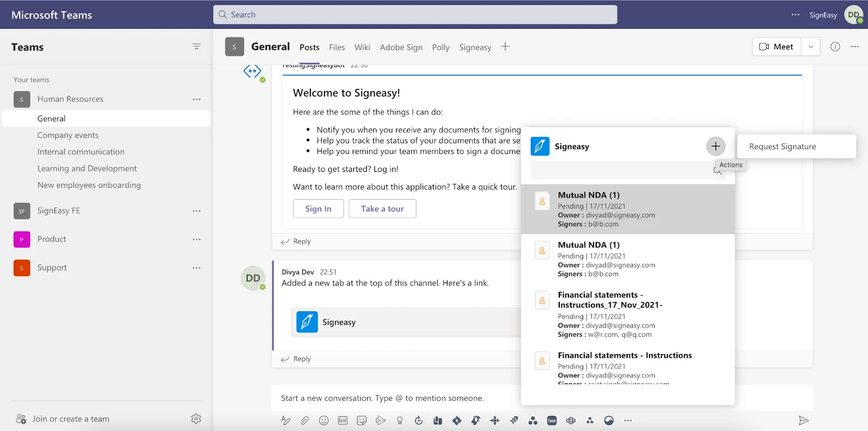
Task: Select the highlighted Mutual NDA (1) document
Action: [x=628, y=209]
